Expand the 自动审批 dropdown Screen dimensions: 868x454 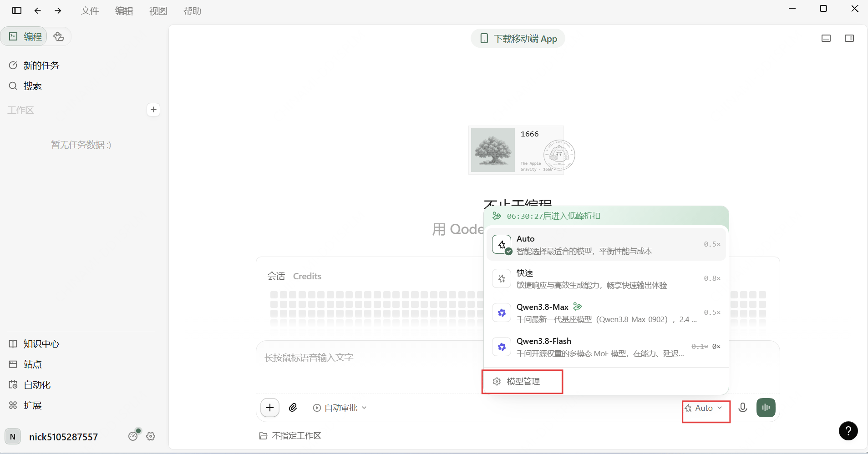click(340, 408)
